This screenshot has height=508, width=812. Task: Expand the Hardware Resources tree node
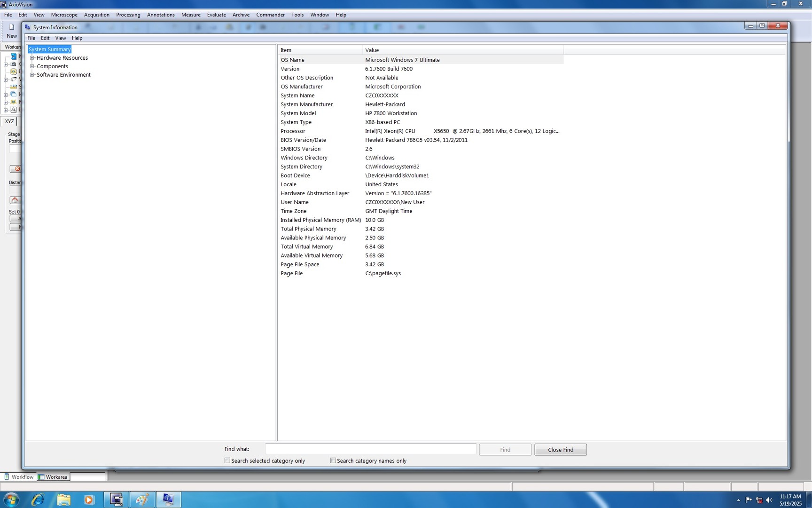32,58
